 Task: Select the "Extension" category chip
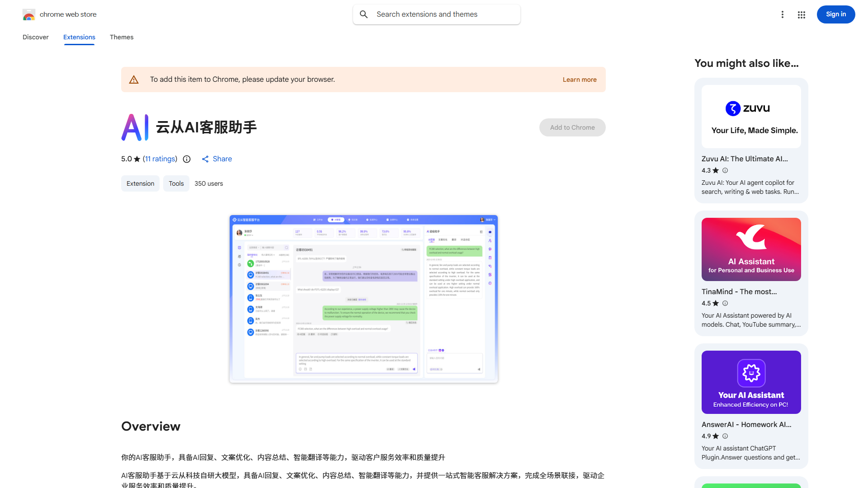click(x=140, y=183)
